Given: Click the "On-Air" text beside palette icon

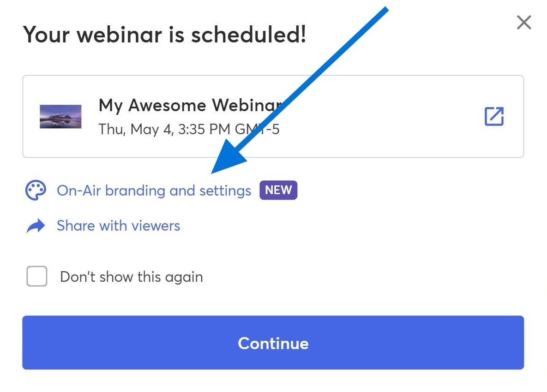Looking at the screenshot, I should pos(78,190).
